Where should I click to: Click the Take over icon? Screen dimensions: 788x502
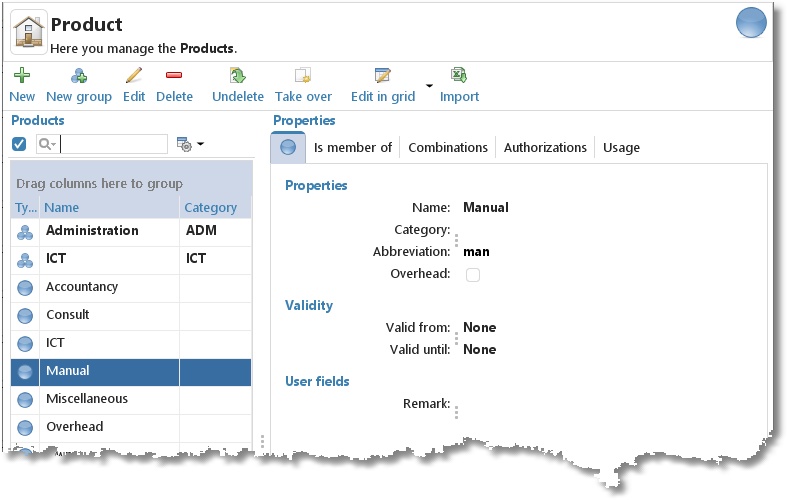point(303,75)
